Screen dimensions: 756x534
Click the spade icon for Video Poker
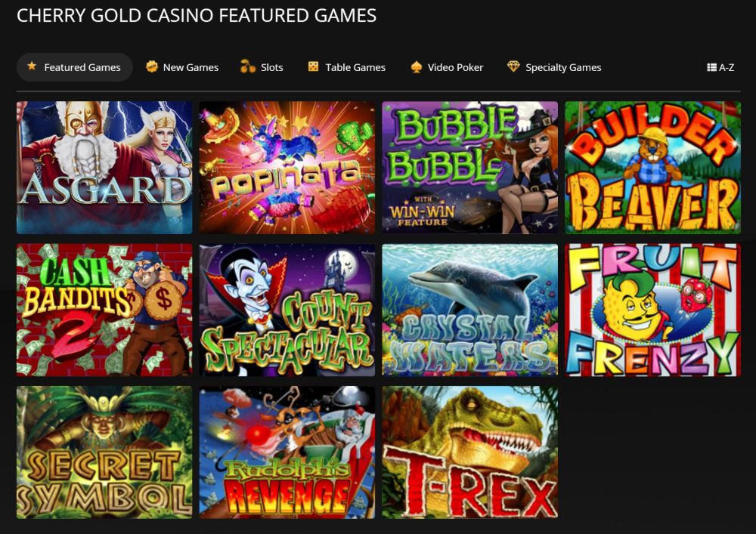[416, 67]
